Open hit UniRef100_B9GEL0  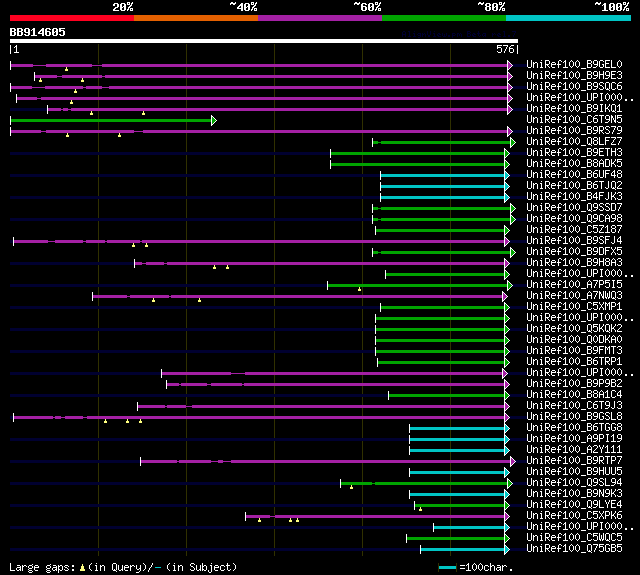(x=574, y=64)
